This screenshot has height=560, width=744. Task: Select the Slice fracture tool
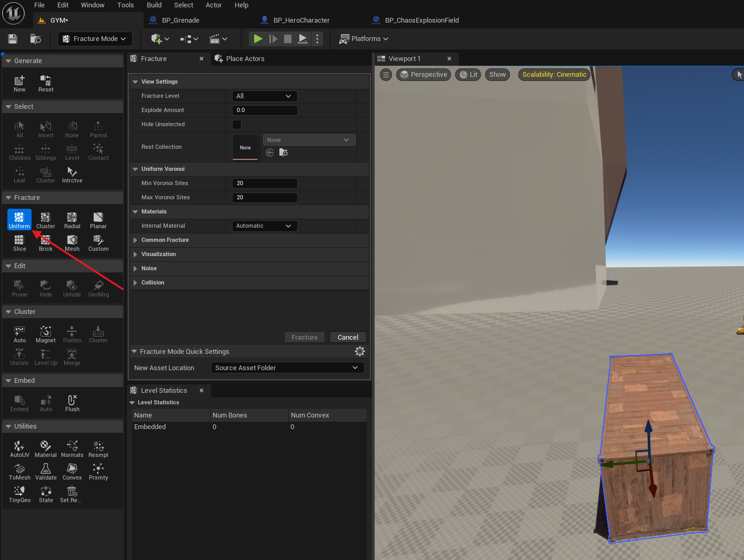tap(19, 243)
